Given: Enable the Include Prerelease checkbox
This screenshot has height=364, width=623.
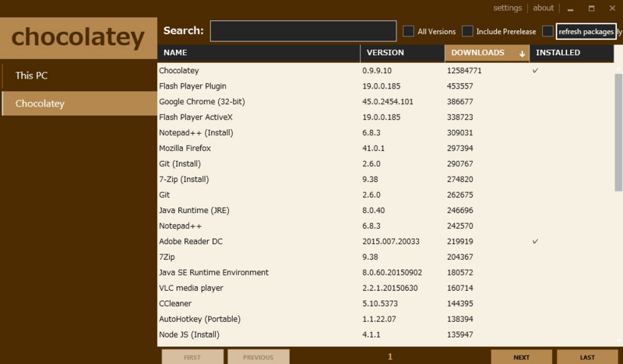Looking at the screenshot, I should tap(467, 31).
